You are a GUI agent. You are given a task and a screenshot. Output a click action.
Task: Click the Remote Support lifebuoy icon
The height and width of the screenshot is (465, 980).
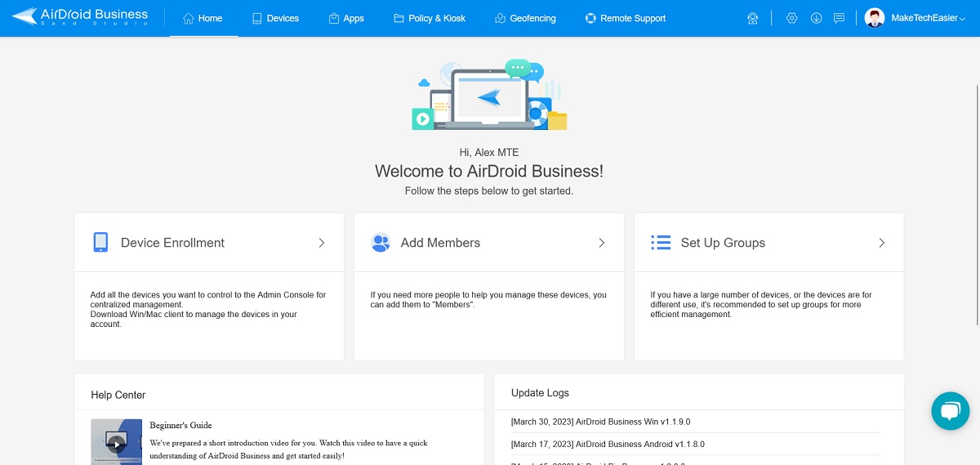click(x=590, y=18)
